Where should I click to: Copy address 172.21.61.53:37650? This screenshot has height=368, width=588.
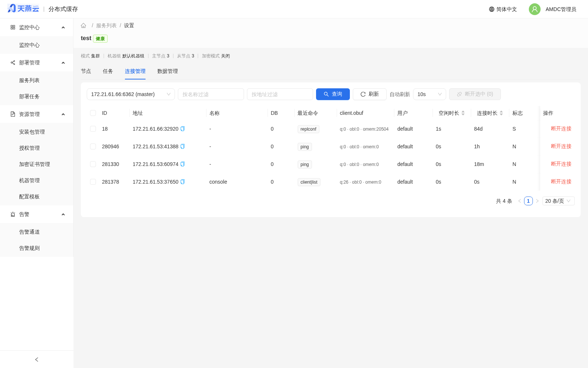183,182
